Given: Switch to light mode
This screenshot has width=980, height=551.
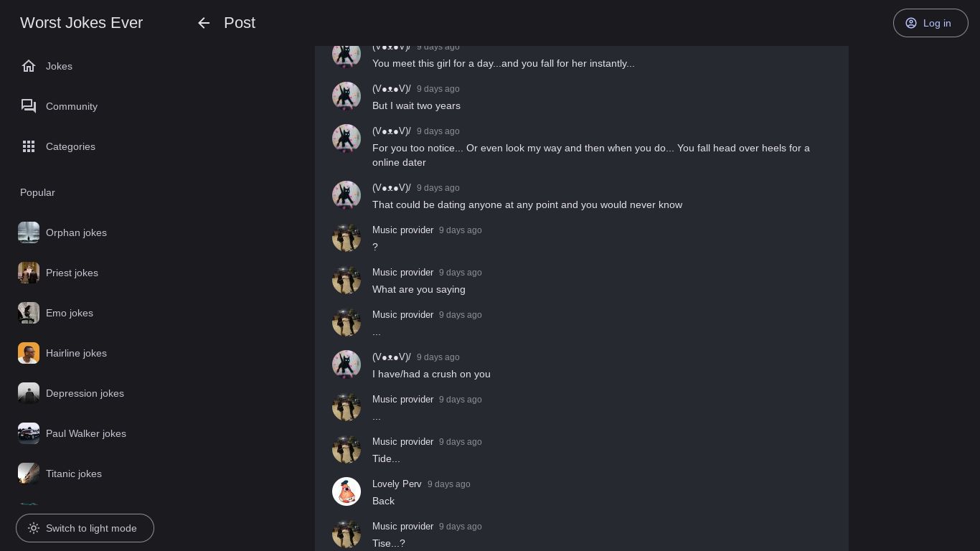Looking at the screenshot, I should coord(85,528).
